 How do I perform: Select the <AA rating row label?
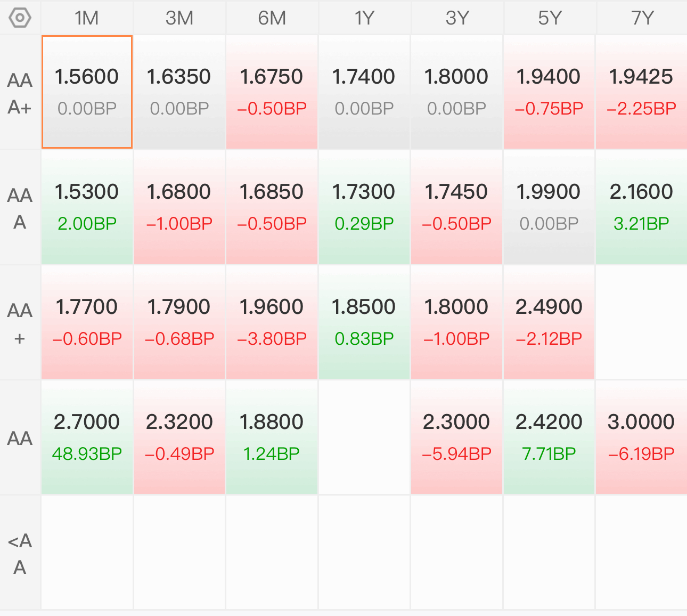pyautogui.click(x=20, y=553)
